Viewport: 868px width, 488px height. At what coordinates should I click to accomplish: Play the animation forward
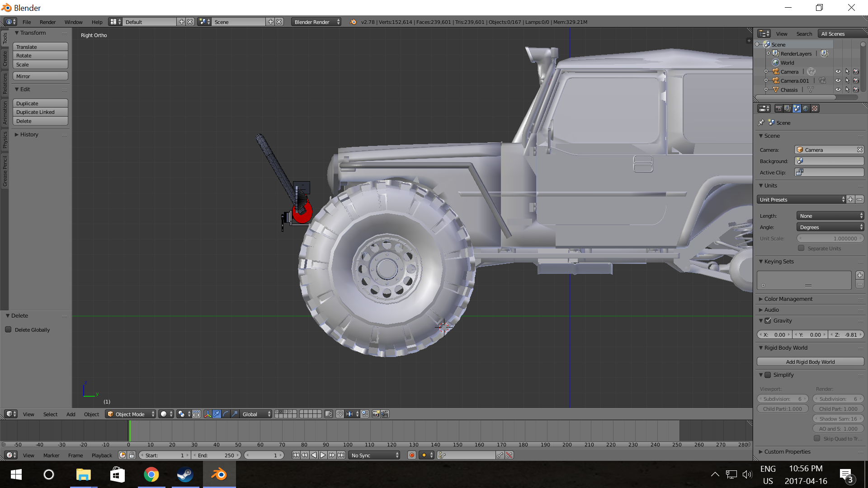point(323,455)
